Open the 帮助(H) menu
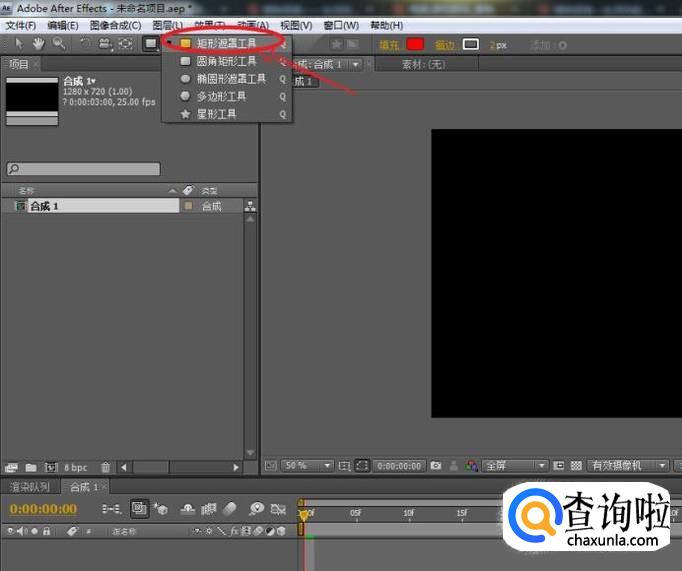The height and width of the screenshot is (571, 682). coord(387,26)
